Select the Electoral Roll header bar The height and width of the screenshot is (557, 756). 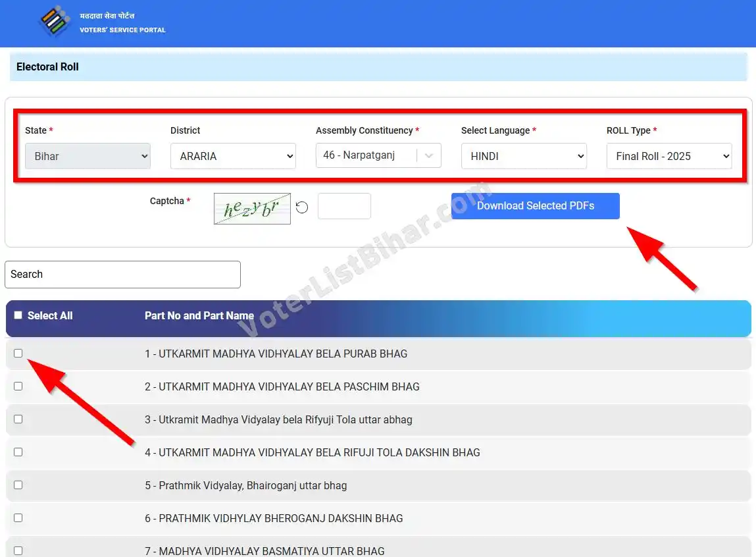(47, 66)
